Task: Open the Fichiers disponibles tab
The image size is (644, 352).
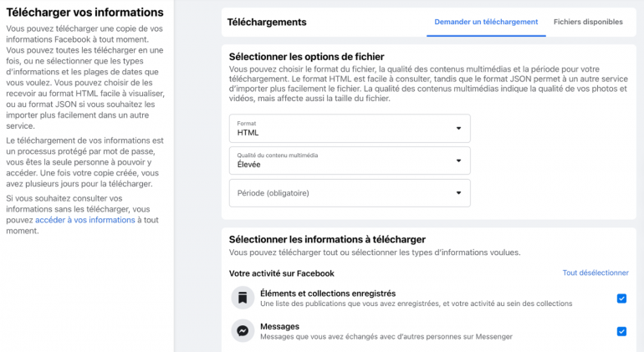Action: pyautogui.click(x=588, y=22)
